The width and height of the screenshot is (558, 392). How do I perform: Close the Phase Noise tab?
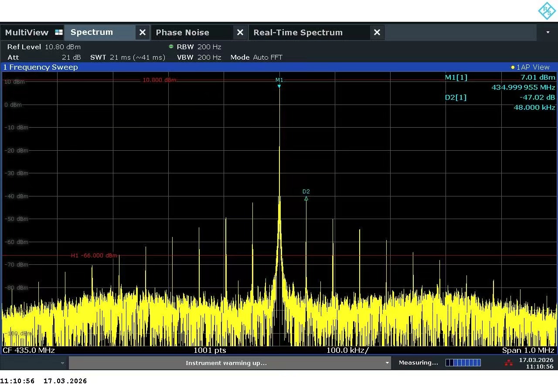[240, 33]
